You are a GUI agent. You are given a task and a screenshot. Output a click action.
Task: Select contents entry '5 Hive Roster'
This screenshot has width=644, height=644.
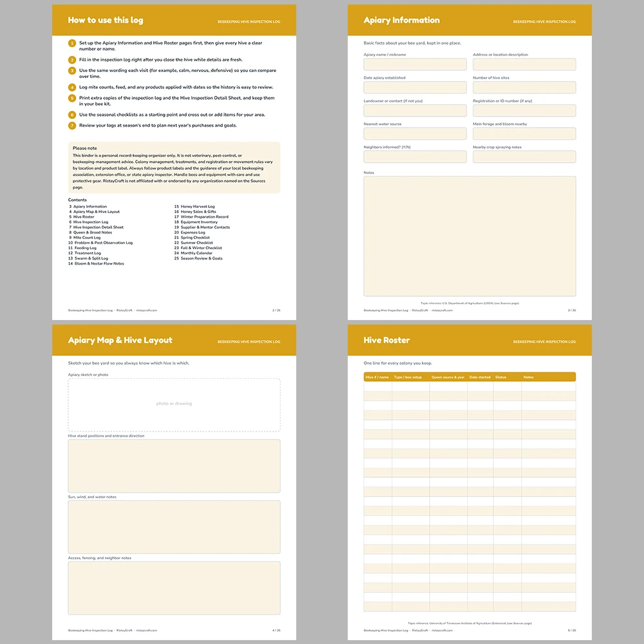click(81, 217)
